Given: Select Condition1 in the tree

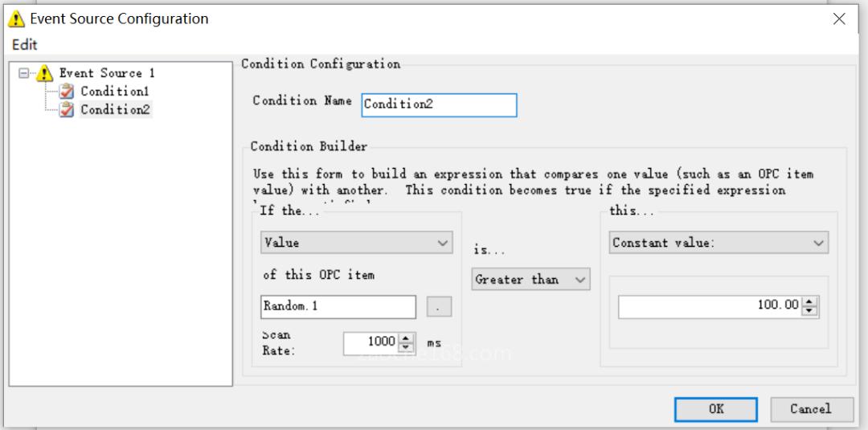Looking at the screenshot, I should pos(114,92).
